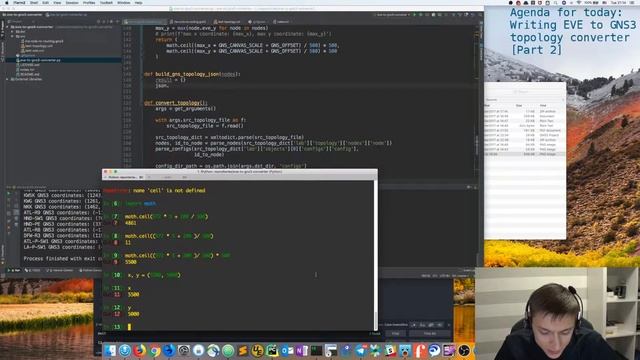Image resolution: width=640 pixels, height=360 pixels.
Task: Open Firefox from the Dock
Action: 139,350
